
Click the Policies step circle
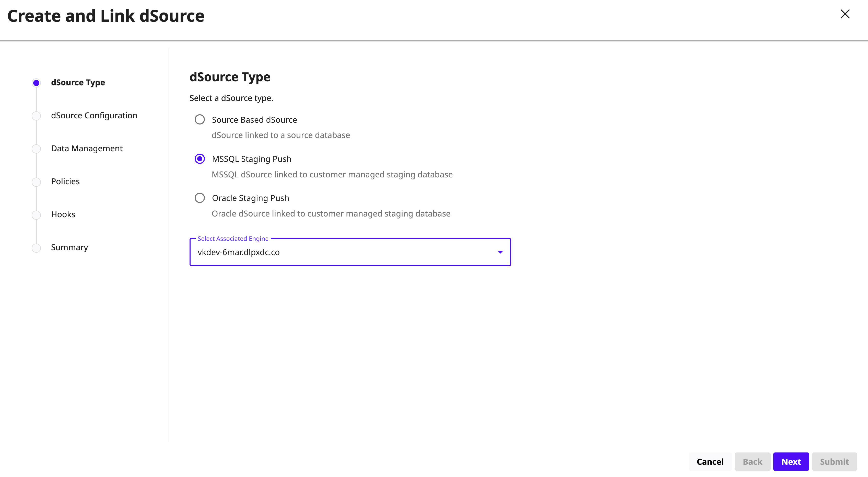tap(36, 182)
